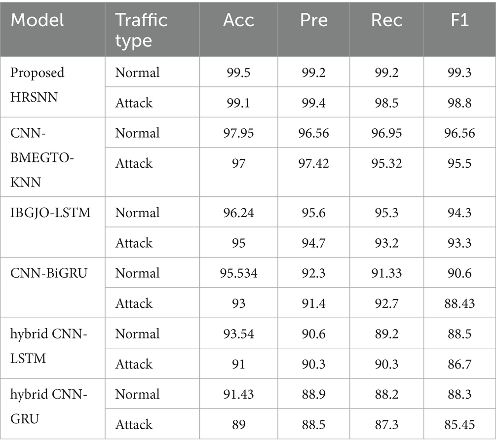Click the CNN-BMEGTO-KNN model cell
The width and height of the screenshot is (496, 448).
(52, 157)
